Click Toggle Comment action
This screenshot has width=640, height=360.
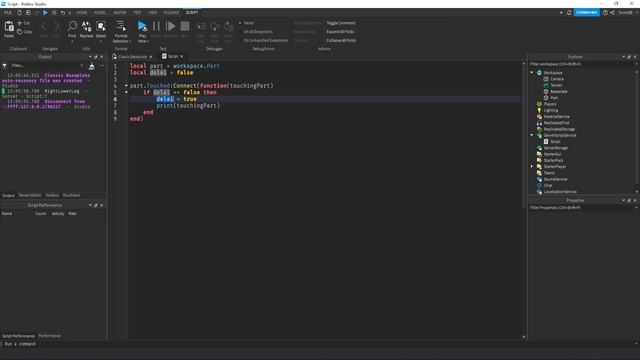(x=341, y=23)
